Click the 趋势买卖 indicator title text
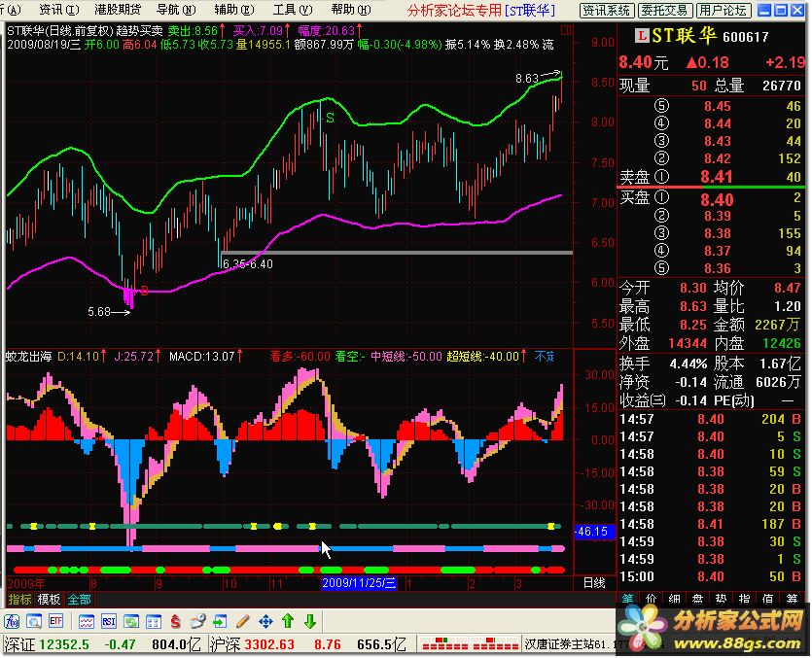This screenshot has height=658, width=812. (x=140, y=31)
